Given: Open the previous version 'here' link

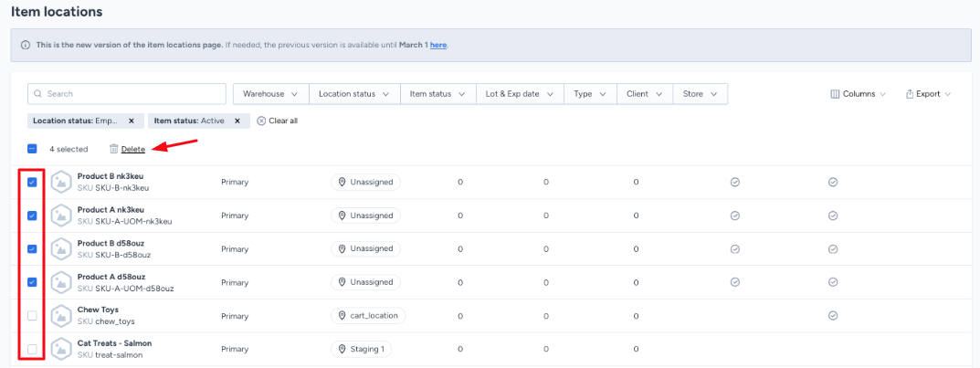Looking at the screenshot, I should (438, 45).
